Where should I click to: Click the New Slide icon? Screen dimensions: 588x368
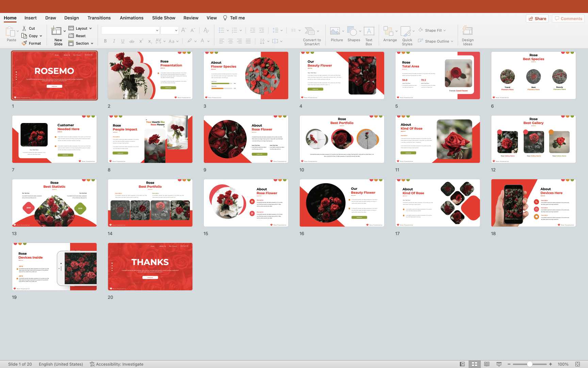(56, 31)
